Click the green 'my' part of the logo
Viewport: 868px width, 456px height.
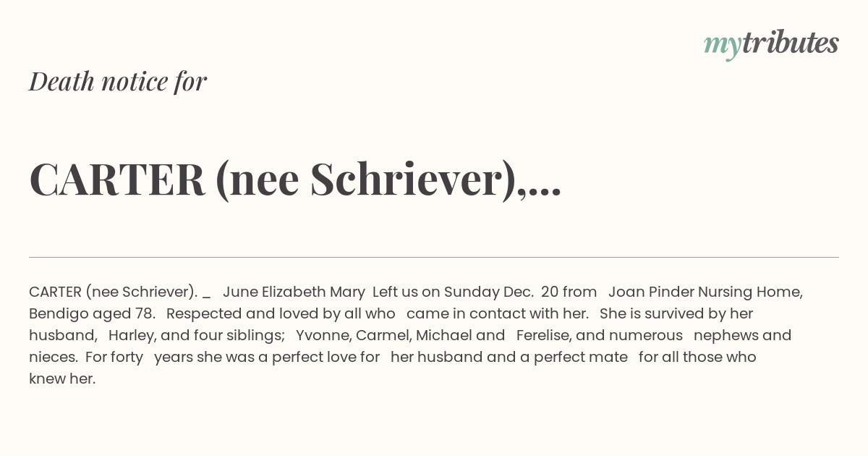point(723,46)
